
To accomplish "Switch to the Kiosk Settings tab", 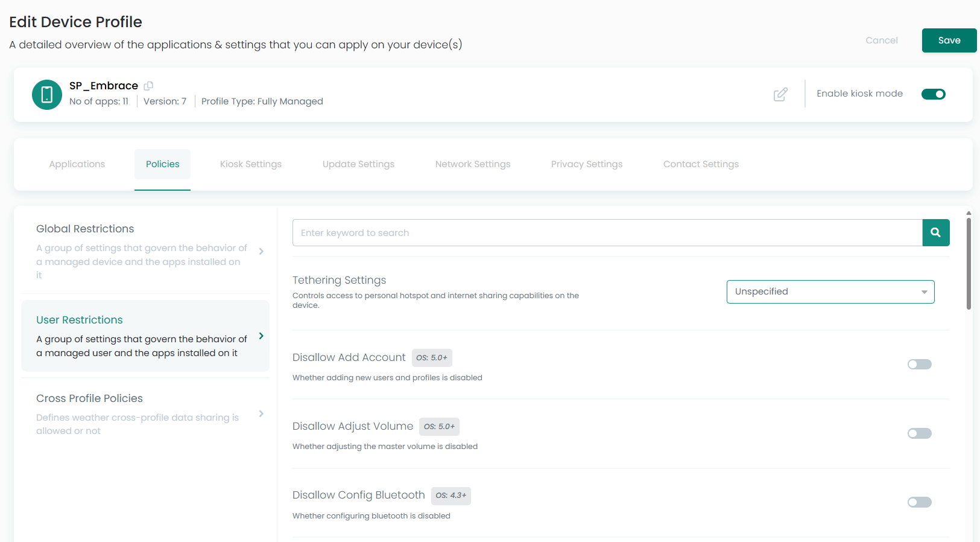I will click(251, 164).
